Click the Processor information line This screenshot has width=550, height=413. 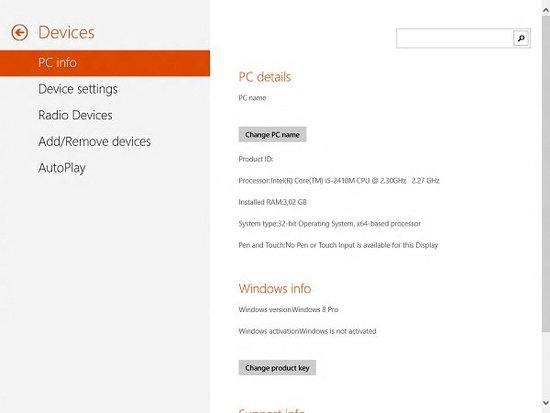[x=339, y=181]
